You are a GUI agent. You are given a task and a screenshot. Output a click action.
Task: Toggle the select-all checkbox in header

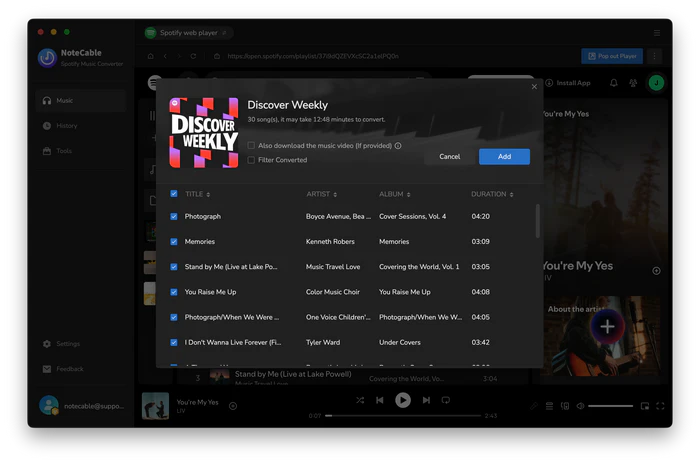tap(174, 194)
